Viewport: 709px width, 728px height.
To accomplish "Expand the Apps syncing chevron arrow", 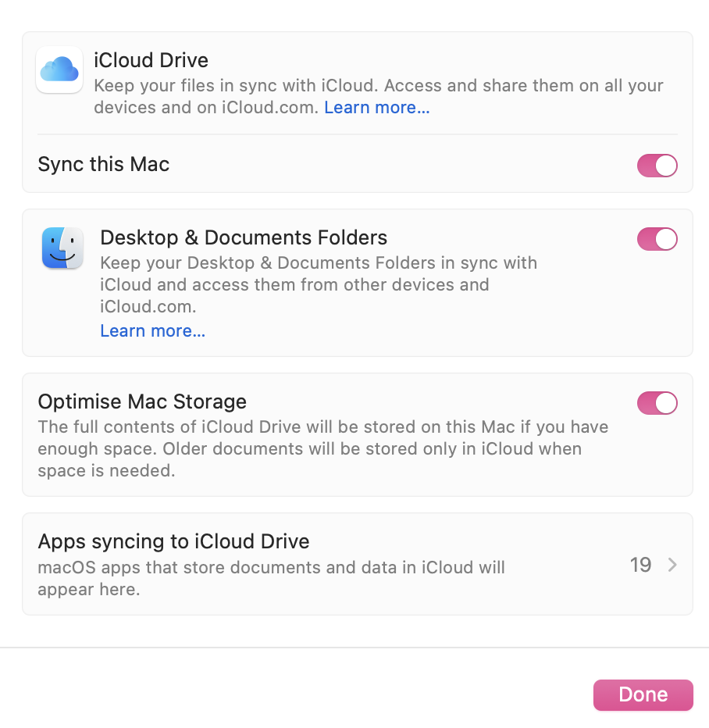I will pos(672,566).
